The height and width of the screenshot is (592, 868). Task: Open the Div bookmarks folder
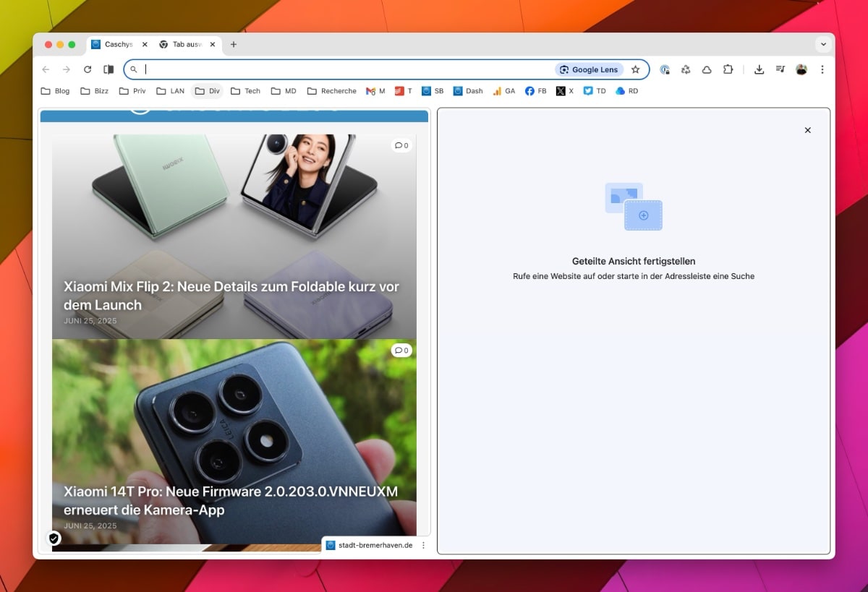[208, 91]
